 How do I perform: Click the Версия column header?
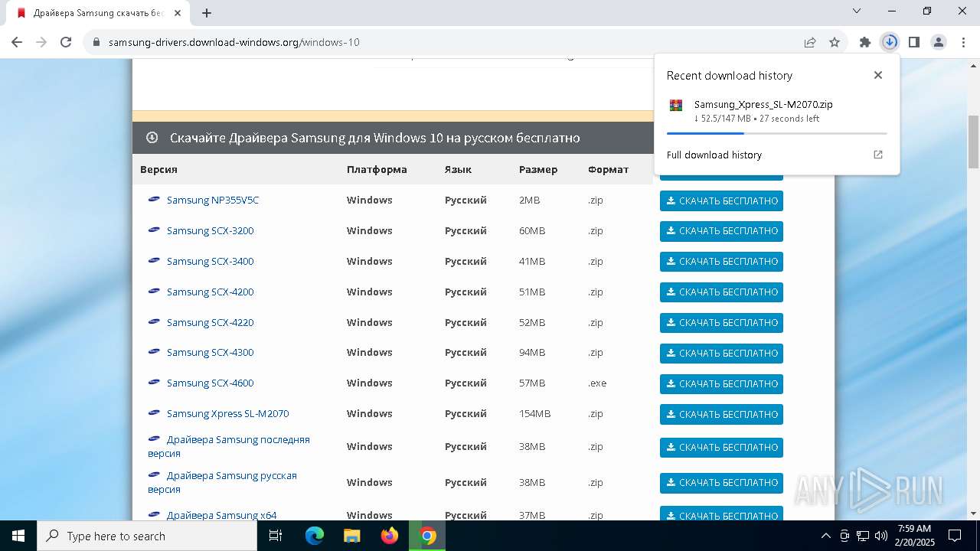pyautogui.click(x=158, y=169)
